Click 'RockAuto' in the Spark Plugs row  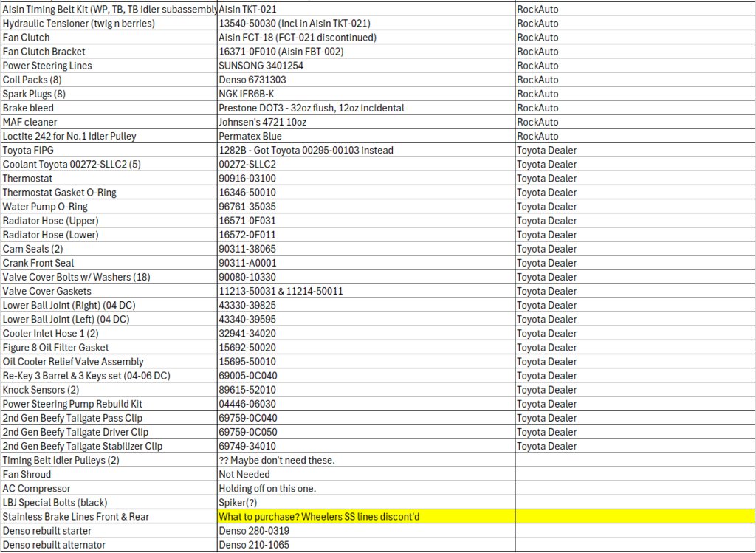[635, 94]
